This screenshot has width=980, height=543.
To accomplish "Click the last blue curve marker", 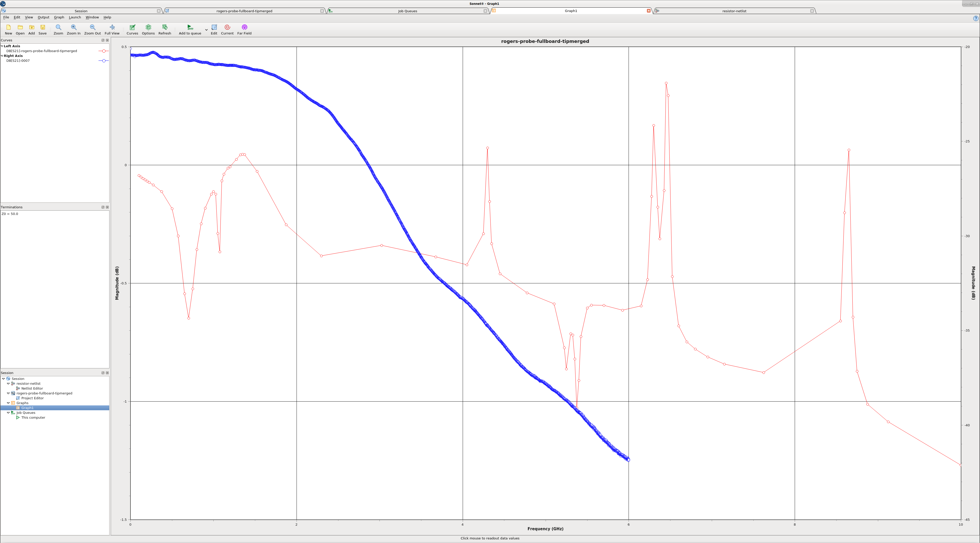I will point(629,460).
